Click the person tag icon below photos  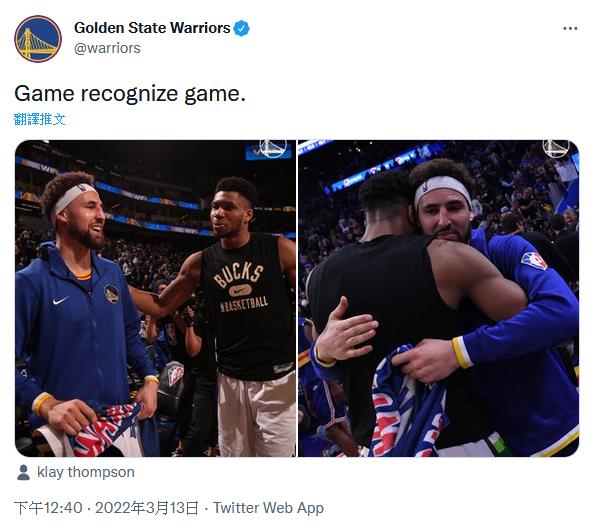(23, 472)
